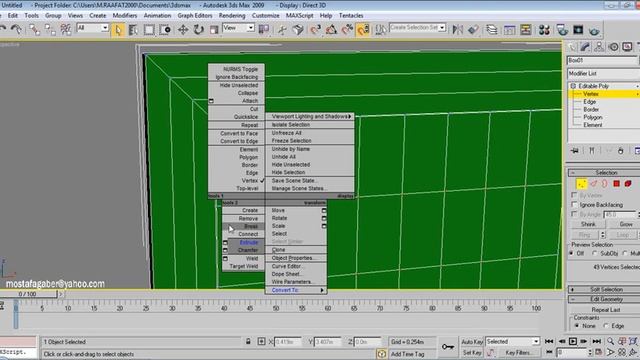
Task: Toggle the Angle Snap icon
Action: tap(331, 29)
